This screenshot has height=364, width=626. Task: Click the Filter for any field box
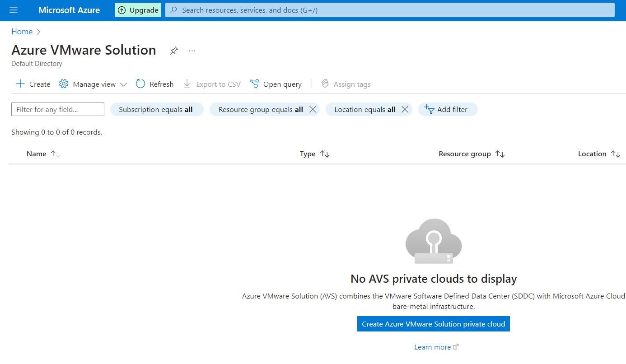click(58, 109)
